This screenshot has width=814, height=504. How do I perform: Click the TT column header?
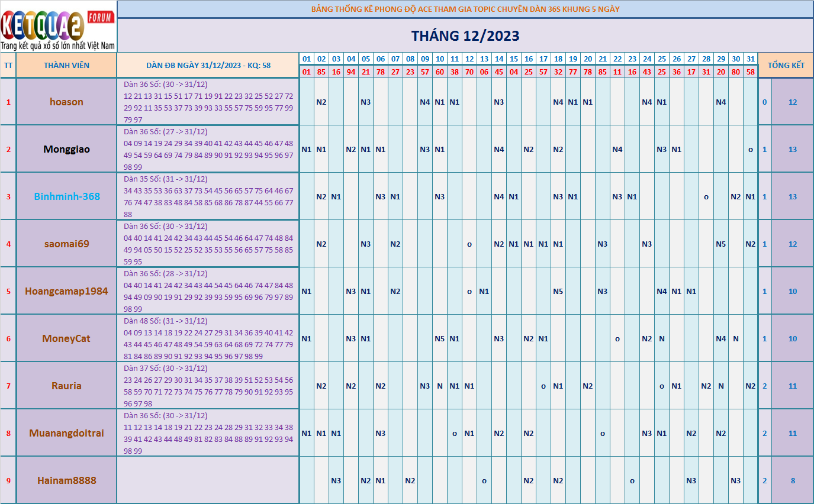pyautogui.click(x=8, y=65)
